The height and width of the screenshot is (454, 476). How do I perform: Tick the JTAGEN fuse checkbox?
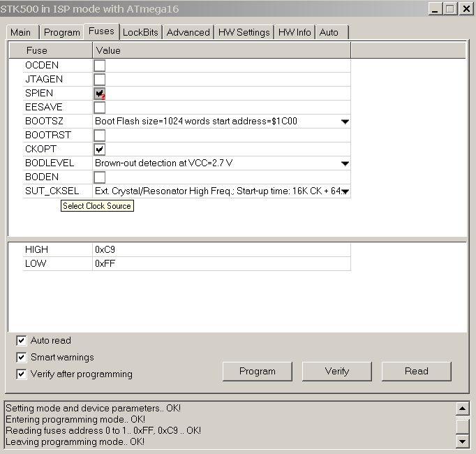point(100,80)
